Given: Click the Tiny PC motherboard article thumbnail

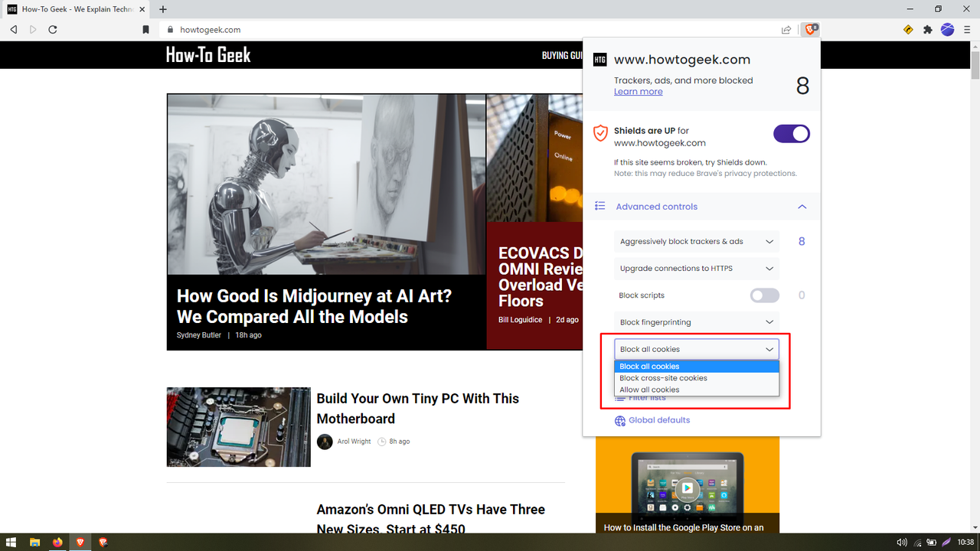Looking at the screenshot, I should coord(238,427).
